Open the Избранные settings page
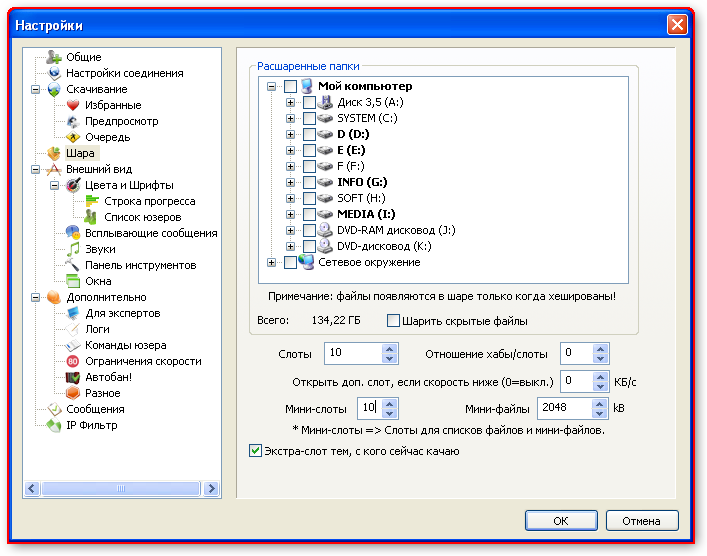Screen dimensions: 707x556 point(113,105)
